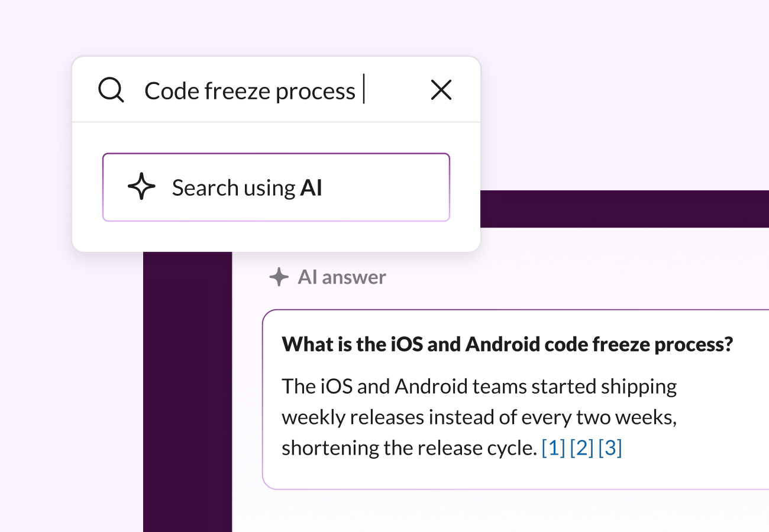Viewport: 769px width, 532px height.
Task: Open citation link [2] in the AI answer
Action: 582,447
